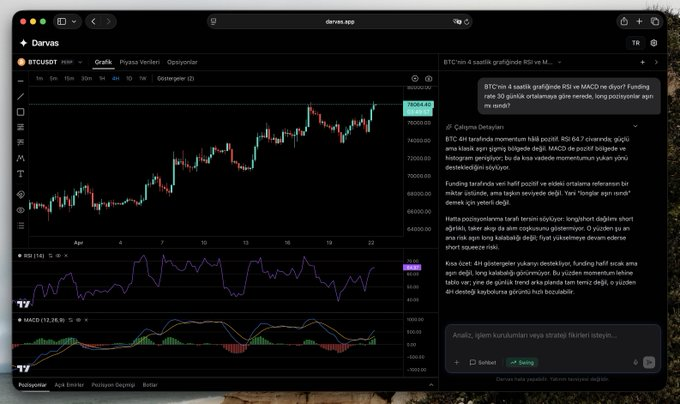
Task: Start a new chat with plus icon
Action: click(642, 62)
